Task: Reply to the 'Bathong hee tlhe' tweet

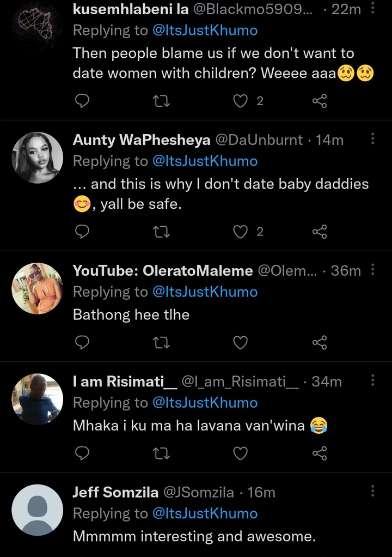Action: click(x=82, y=342)
